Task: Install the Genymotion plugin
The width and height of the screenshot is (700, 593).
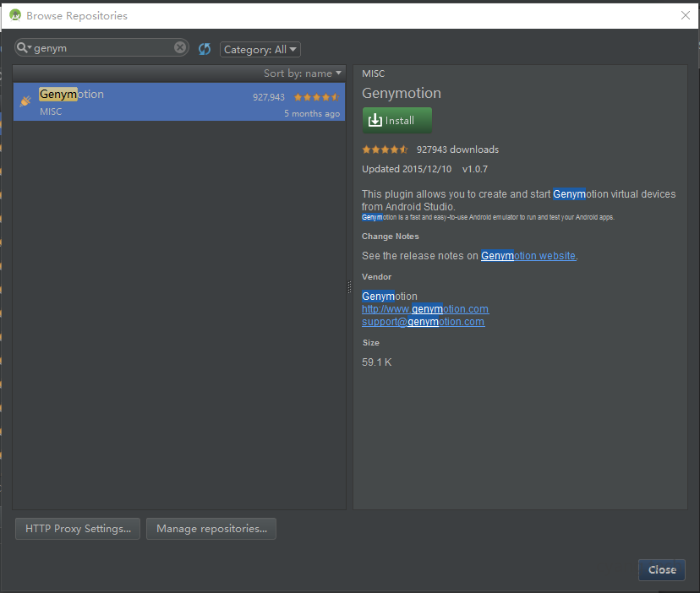Action: coord(396,120)
